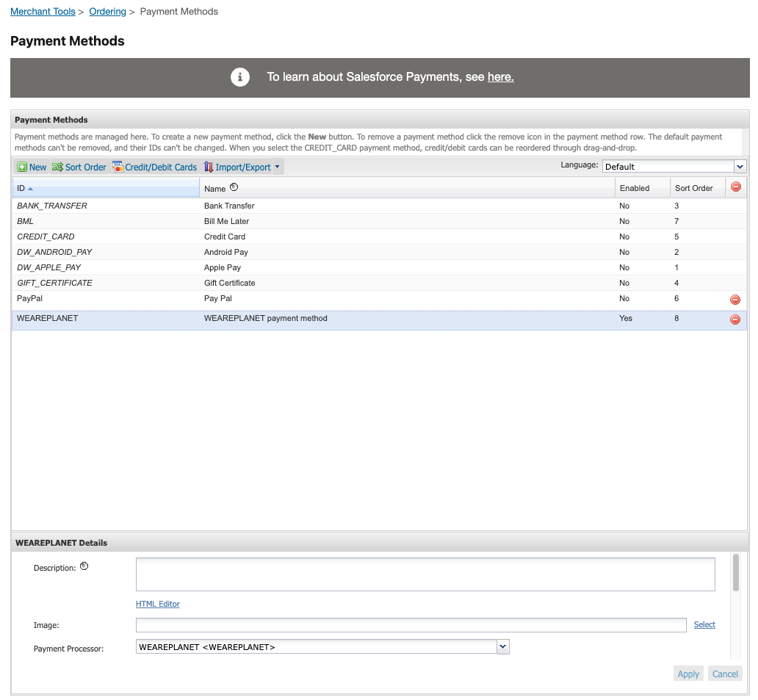Remove the PayPal payment method
This screenshot has width=758, height=700.
pos(734,300)
